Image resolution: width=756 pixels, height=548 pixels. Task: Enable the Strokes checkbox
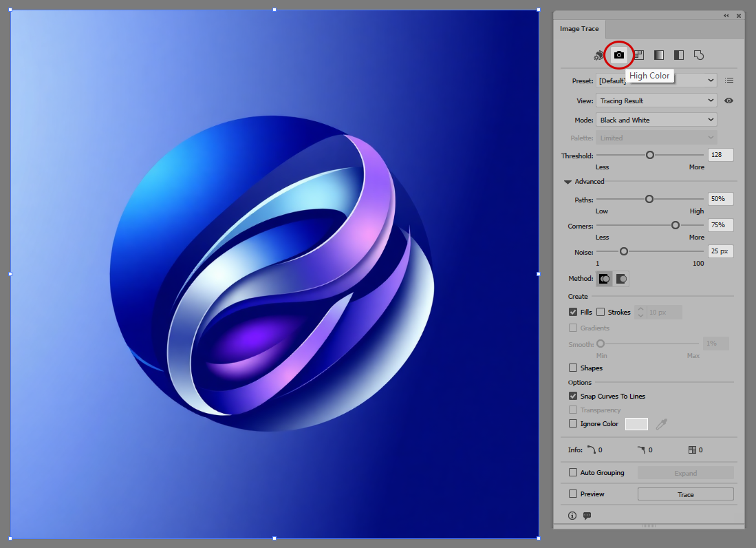click(x=601, y=312)
